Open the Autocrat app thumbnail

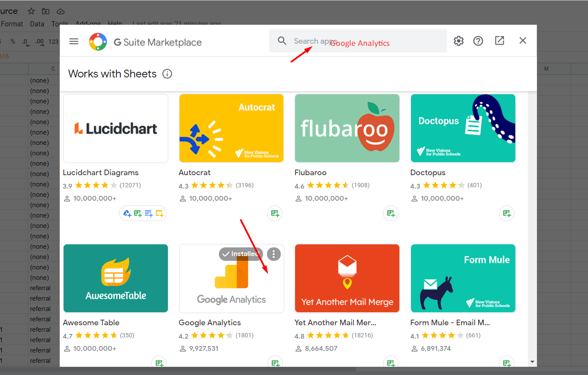click(231, 128)
